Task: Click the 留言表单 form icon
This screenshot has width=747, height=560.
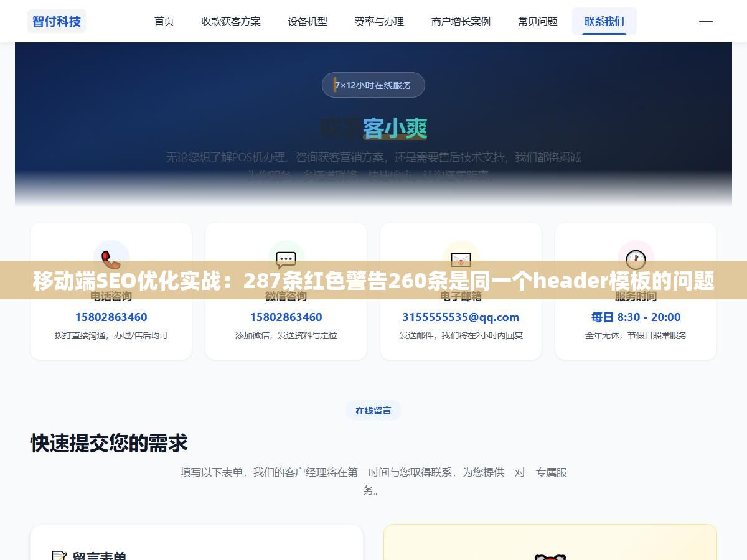Action: point(59,557)
